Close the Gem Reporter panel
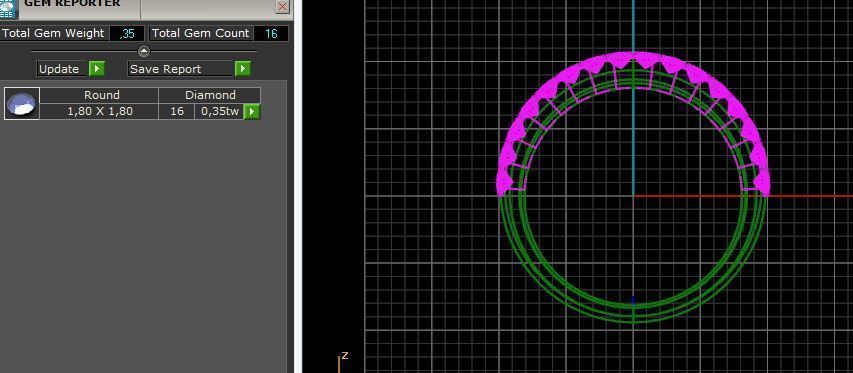This screenshot has width=853, height=373. 282,7
